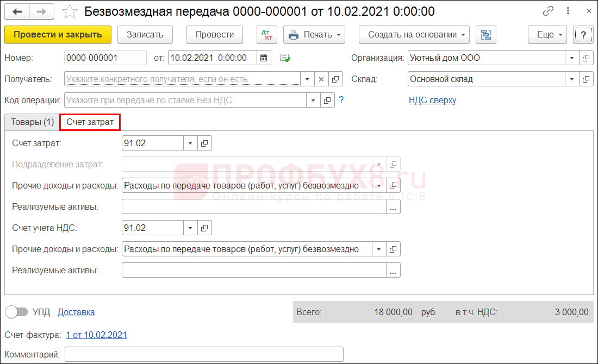Click into the date field 10.02.2021
Viewport: 598px width, 364px height.
213,58
